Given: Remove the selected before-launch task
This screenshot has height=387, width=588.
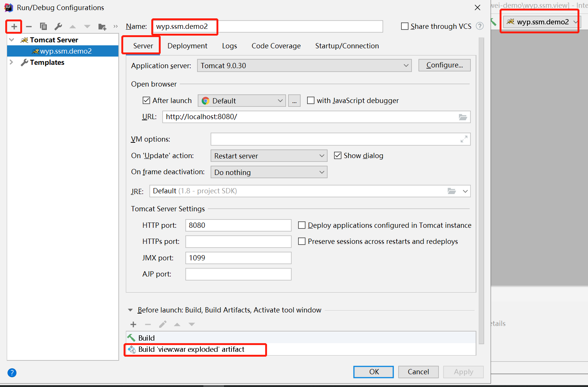Looking at the screenshot, I should 148,324.
